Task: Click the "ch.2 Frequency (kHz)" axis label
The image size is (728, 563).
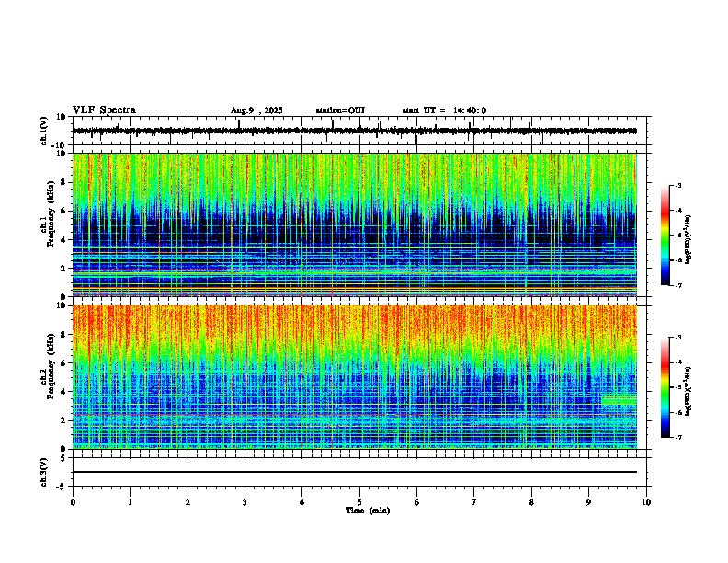Action: (48, 366)
